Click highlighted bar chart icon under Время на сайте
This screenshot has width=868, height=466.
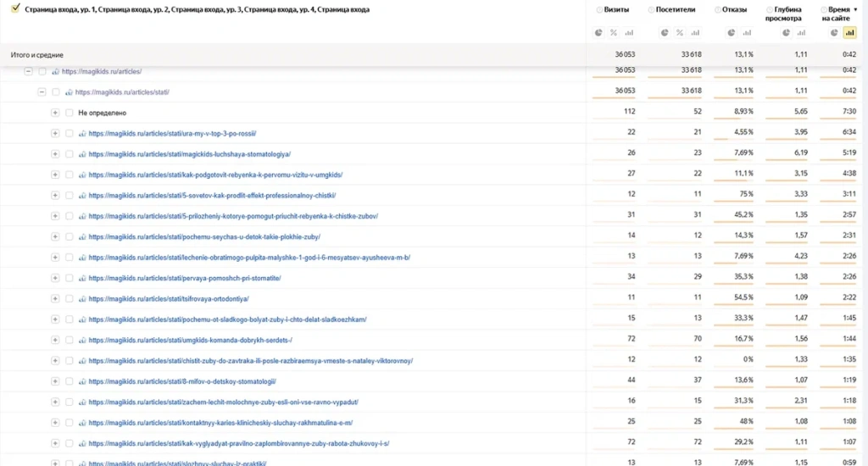(849, 33)
